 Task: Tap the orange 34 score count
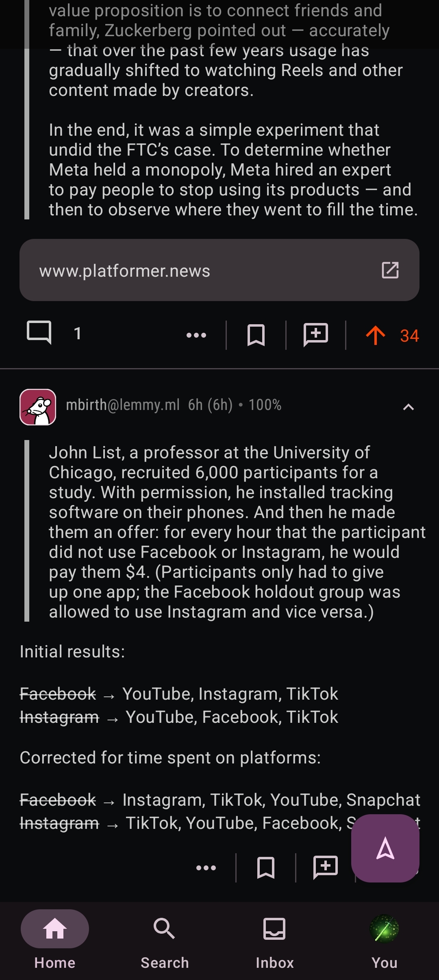click(409, 336)
